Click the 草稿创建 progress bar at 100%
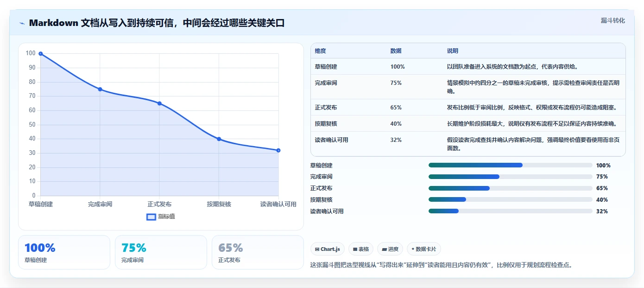This screenshot has height=288, width=644. (x=511, y=165)
